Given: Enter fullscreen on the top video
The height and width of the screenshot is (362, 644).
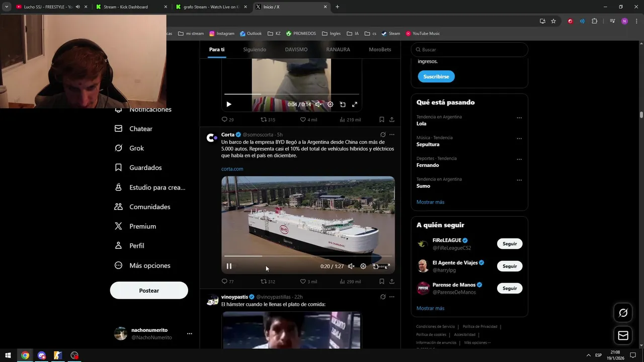Looking at the screenshot, I should coord(355,104).
